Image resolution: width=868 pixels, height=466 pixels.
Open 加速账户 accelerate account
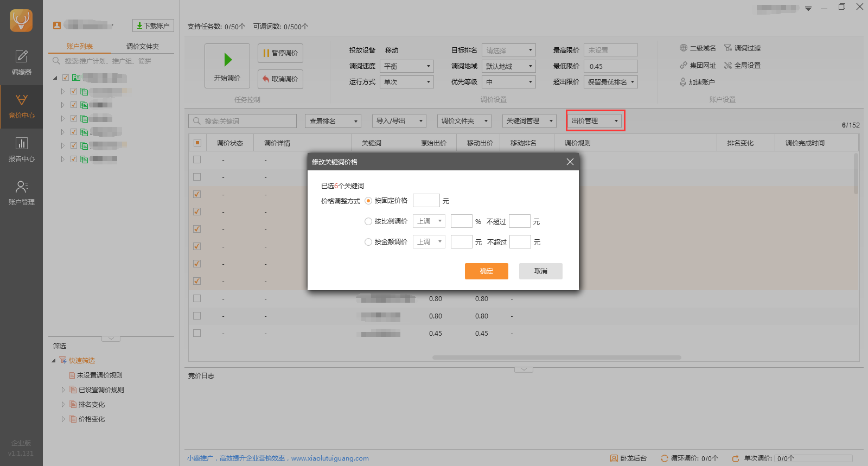coord(697,82)
